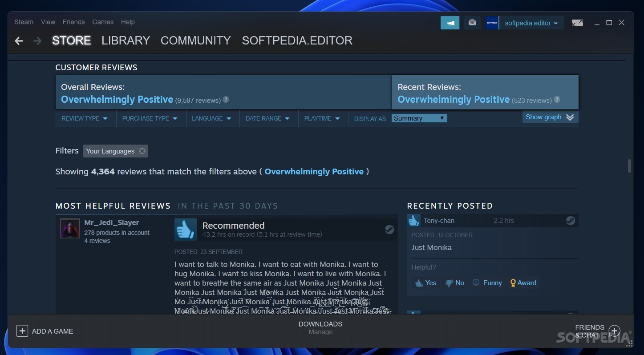This screenshot has width=644, height=355.
Task: Click "4 reviews" under Mr_Jedi_Slayer
Action: [97, 241]
